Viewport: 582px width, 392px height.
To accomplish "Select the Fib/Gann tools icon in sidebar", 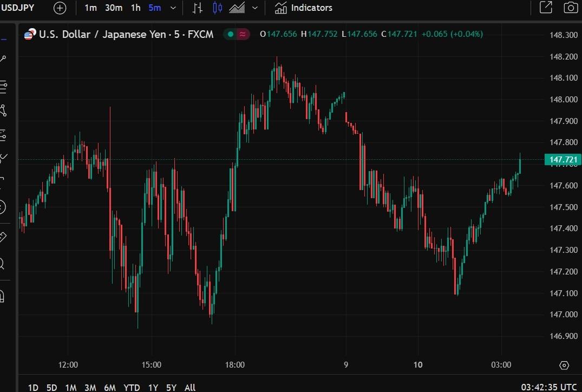I will (3, 87).
